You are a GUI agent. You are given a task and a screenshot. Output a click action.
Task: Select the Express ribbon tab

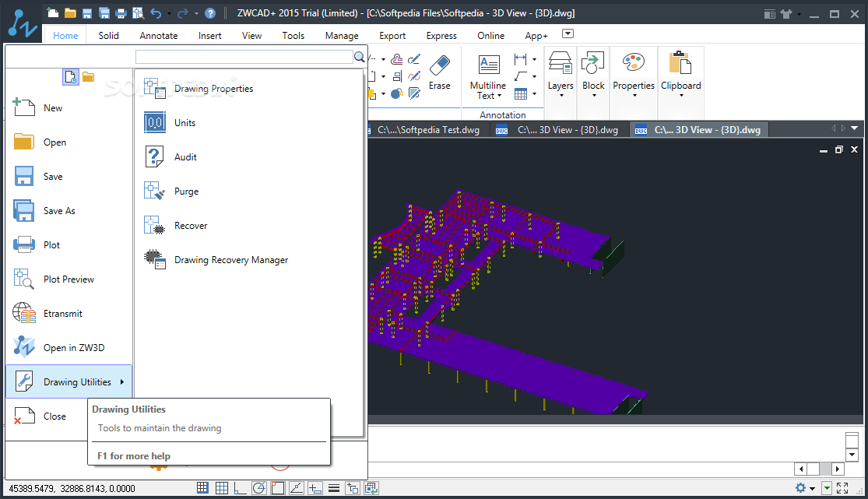click(441, 36)
